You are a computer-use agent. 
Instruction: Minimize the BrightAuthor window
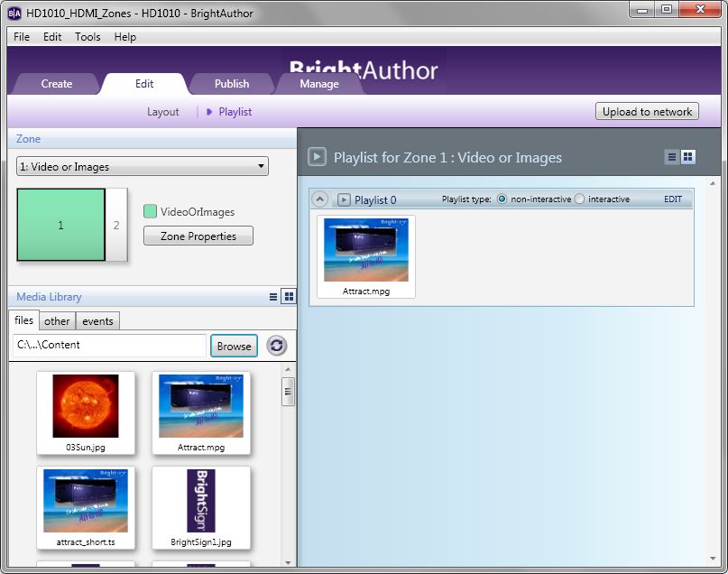coord(642,9)
